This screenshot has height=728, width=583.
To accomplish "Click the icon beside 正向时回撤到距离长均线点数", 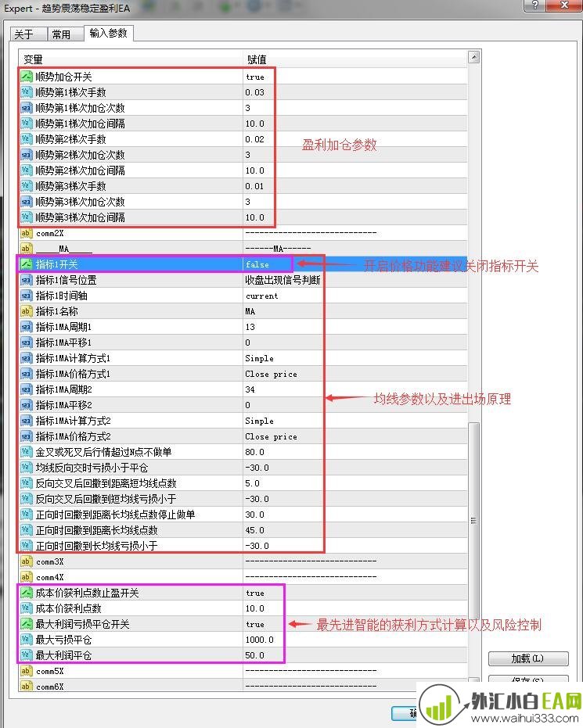I will click(x=27, y=530).
